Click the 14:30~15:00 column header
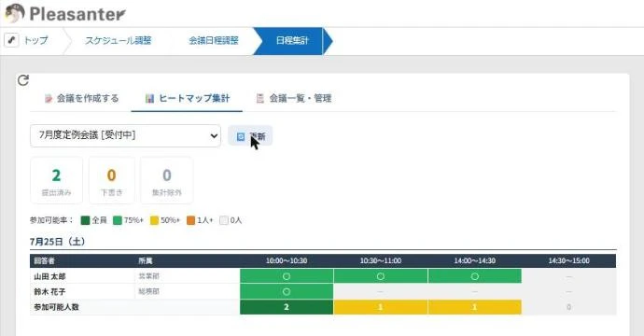The image size is (644, 336). 568,260
